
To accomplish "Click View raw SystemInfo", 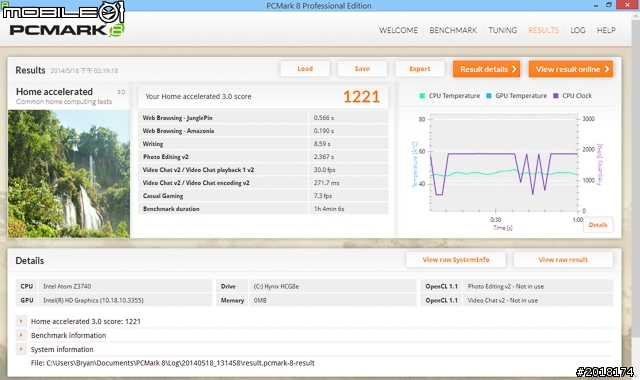I will click(x=456, y=260).
